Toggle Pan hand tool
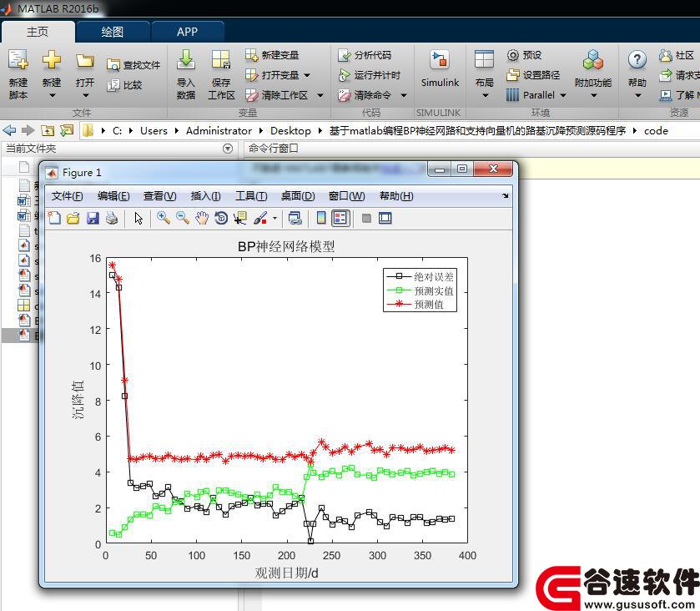The height and width of the screenshot is (611, 700). (x=202, y=218)
